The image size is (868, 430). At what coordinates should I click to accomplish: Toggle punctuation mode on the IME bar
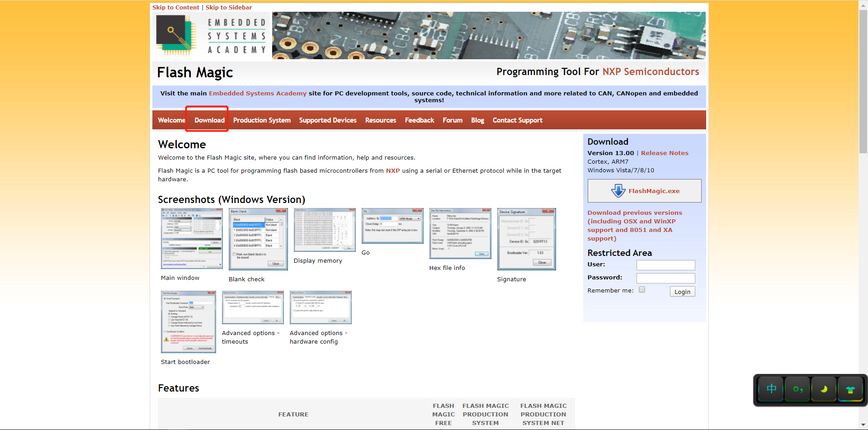pos(797,389)
